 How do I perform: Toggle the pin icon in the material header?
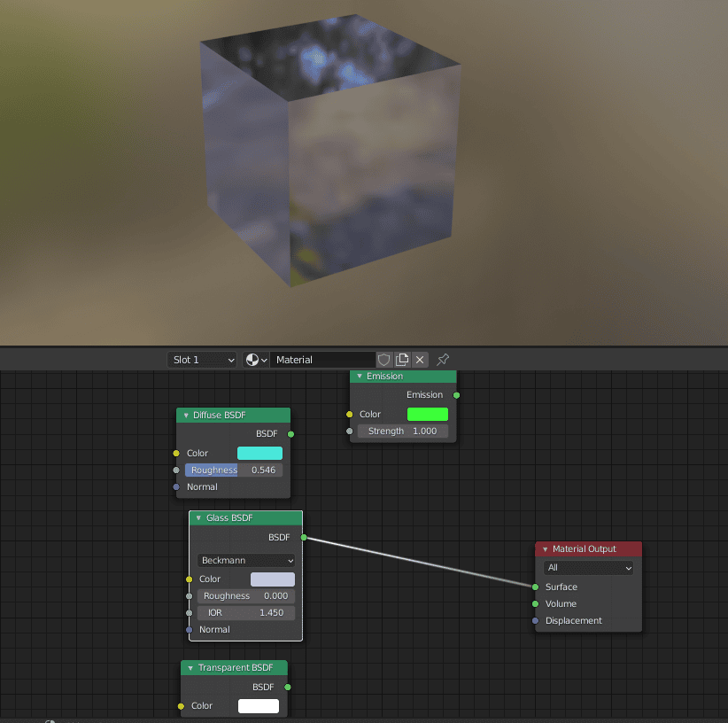442,359
